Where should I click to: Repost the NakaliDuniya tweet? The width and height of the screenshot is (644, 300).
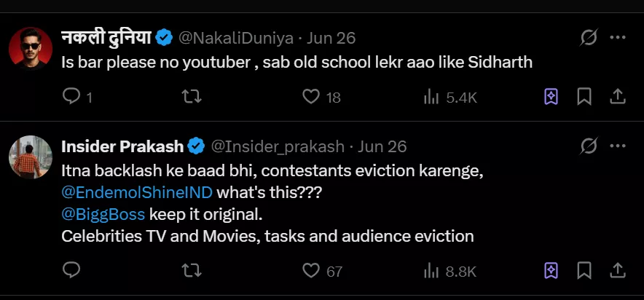coord(191,96)
